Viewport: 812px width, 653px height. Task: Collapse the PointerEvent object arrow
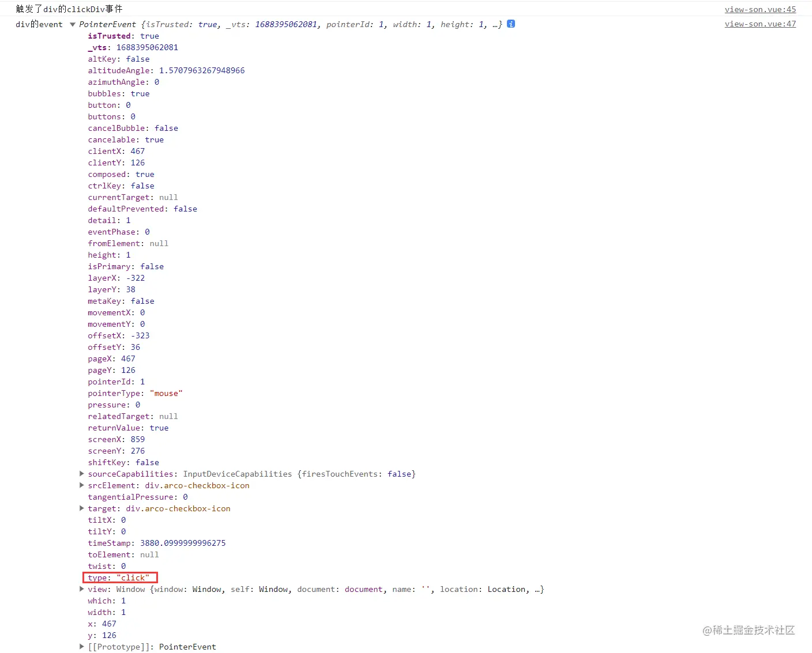pyautogui.click(x=73, y=24)
